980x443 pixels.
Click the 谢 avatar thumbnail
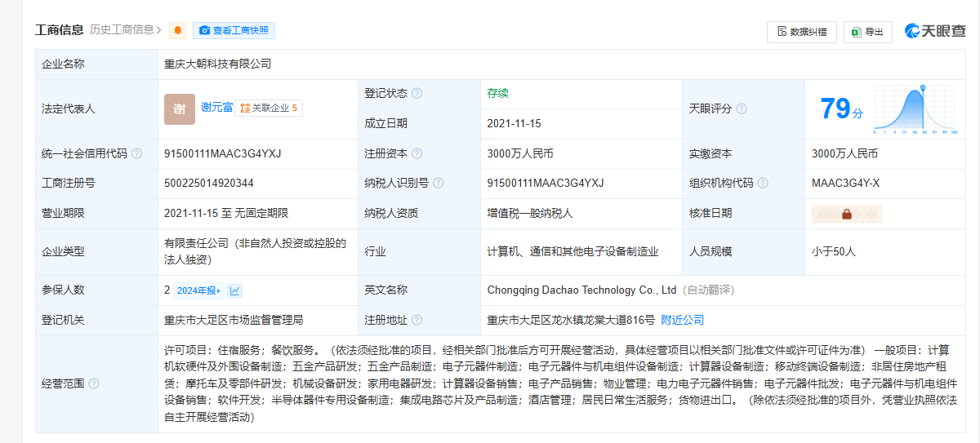pos(180,109)
